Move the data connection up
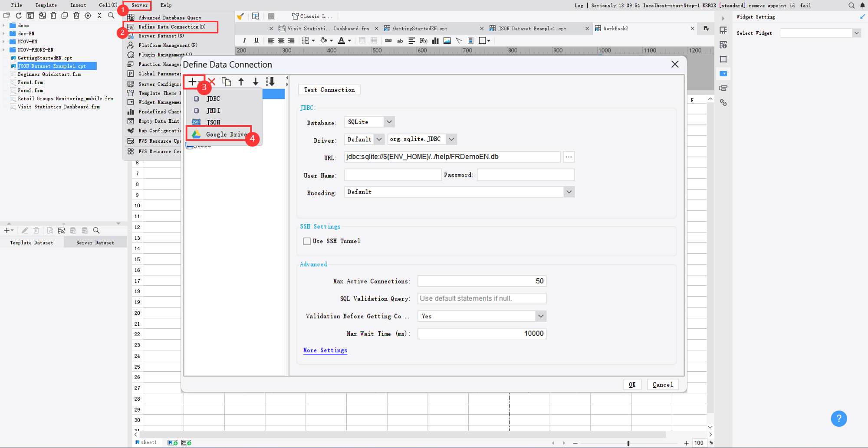 click(x=241, y=82)
